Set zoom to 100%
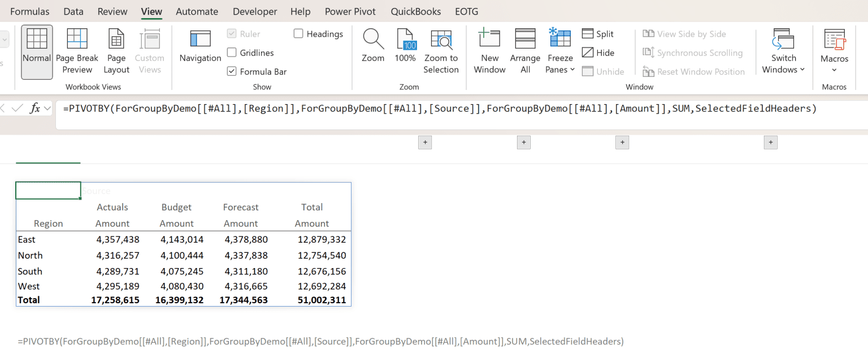The width and height of the screenshot is (868, 362). [x=405, y=45]
